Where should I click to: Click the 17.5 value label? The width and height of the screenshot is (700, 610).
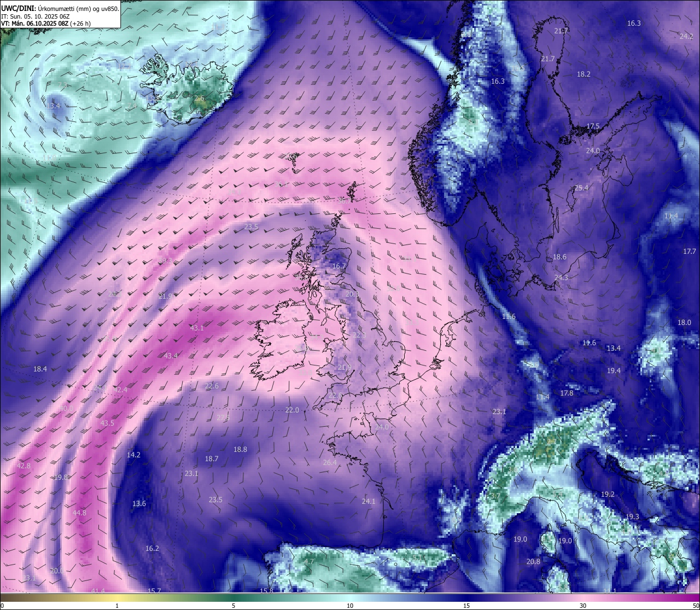click(x=593, y=126)
